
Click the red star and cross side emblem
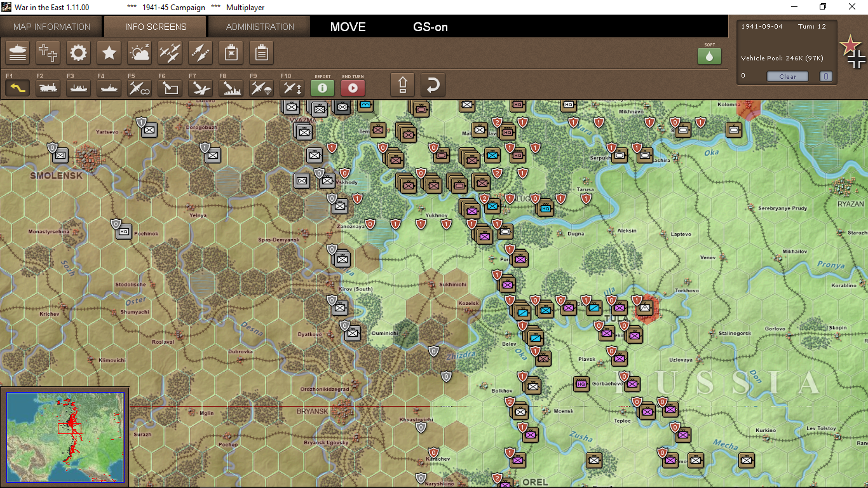click(x=852, y=52)
